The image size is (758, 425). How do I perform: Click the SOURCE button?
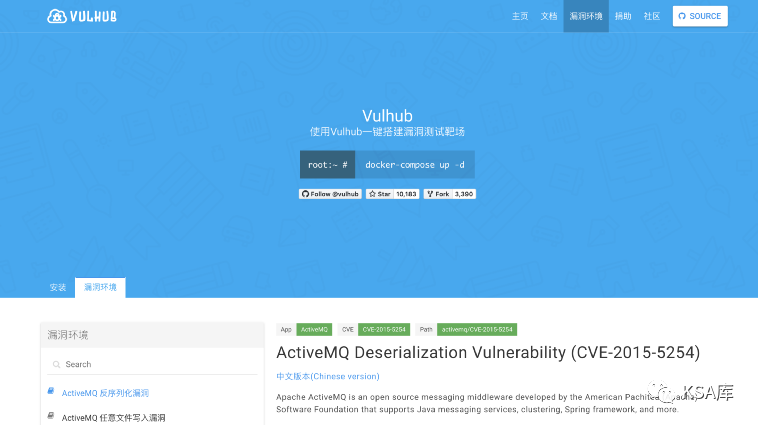pos(700,16)
